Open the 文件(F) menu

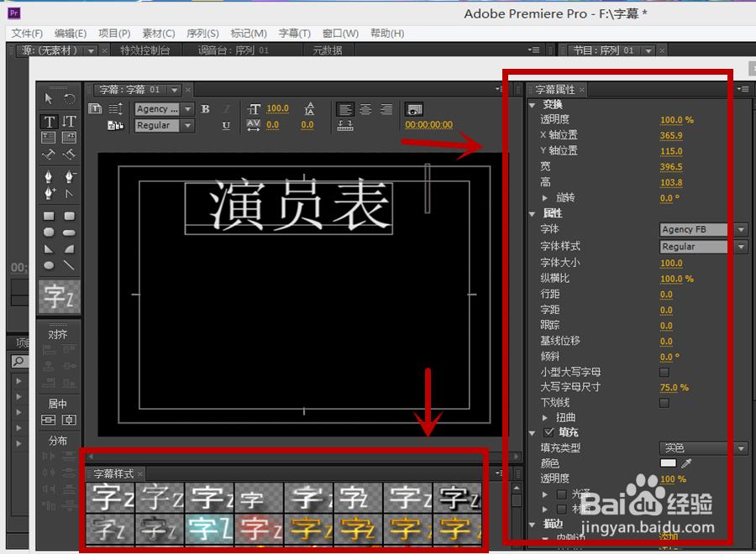[27, 34]
